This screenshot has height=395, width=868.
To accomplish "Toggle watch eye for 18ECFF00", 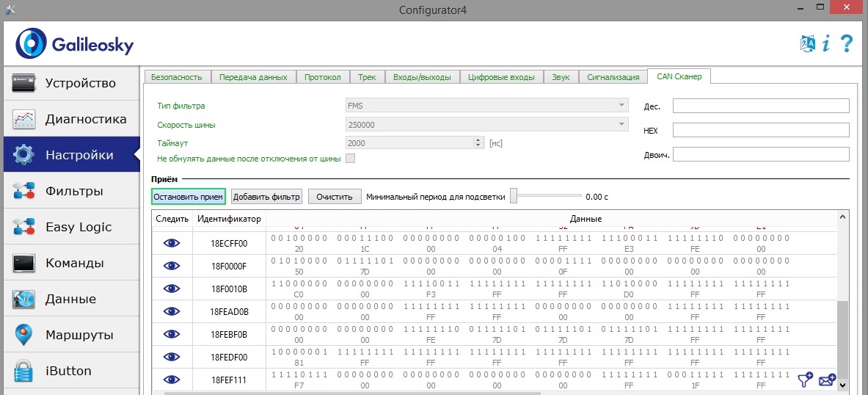I will (172, 243).
